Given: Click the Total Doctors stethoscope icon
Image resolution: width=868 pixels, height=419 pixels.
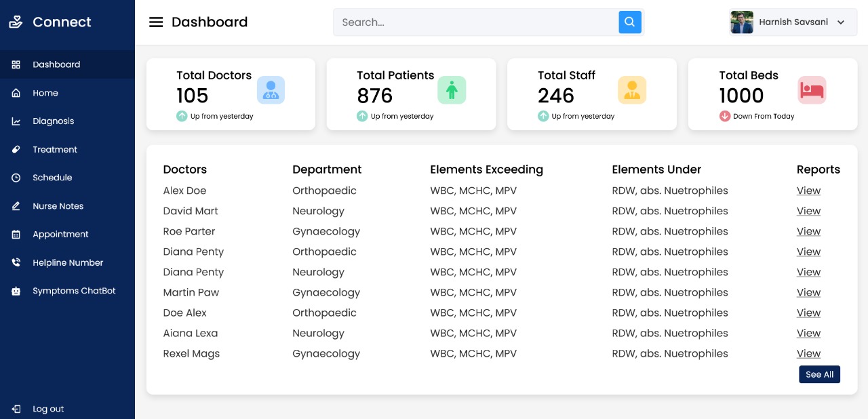Looking at the screenshot, I should [271, 90].
